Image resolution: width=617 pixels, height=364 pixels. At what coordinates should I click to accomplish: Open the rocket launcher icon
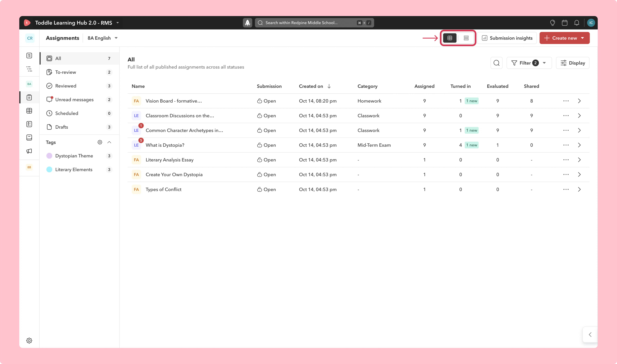247,23
